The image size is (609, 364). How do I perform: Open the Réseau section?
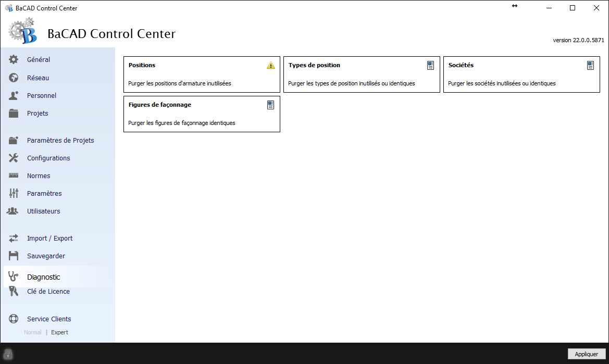[38, 78]
